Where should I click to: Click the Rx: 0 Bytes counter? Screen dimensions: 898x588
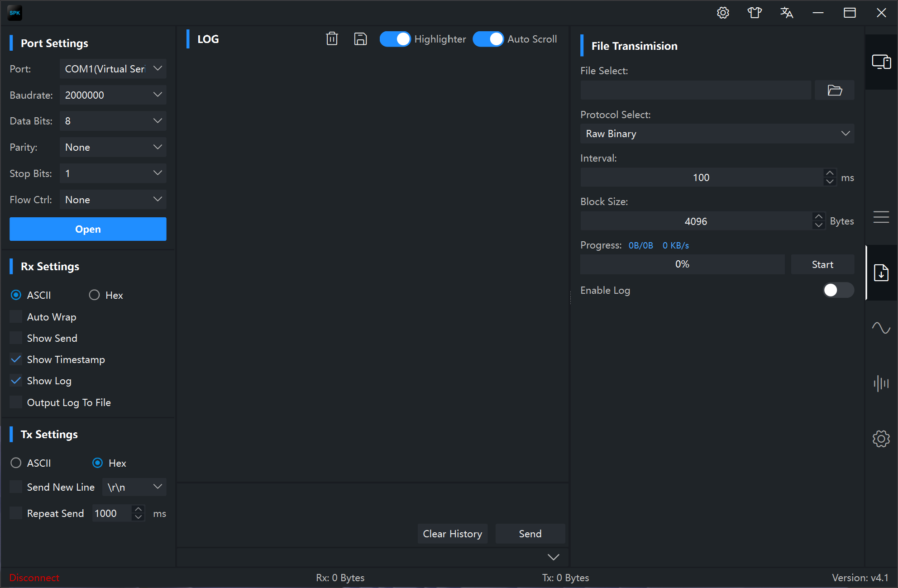tap(340, 578)
